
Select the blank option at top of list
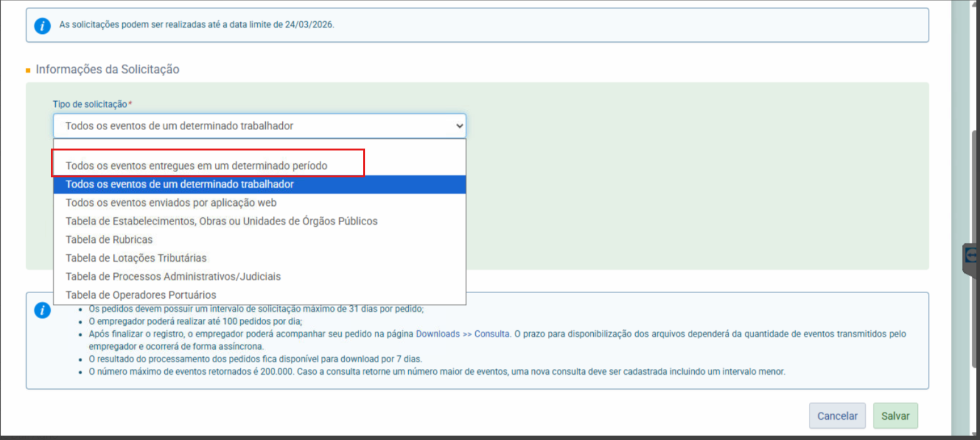(260, 146)
